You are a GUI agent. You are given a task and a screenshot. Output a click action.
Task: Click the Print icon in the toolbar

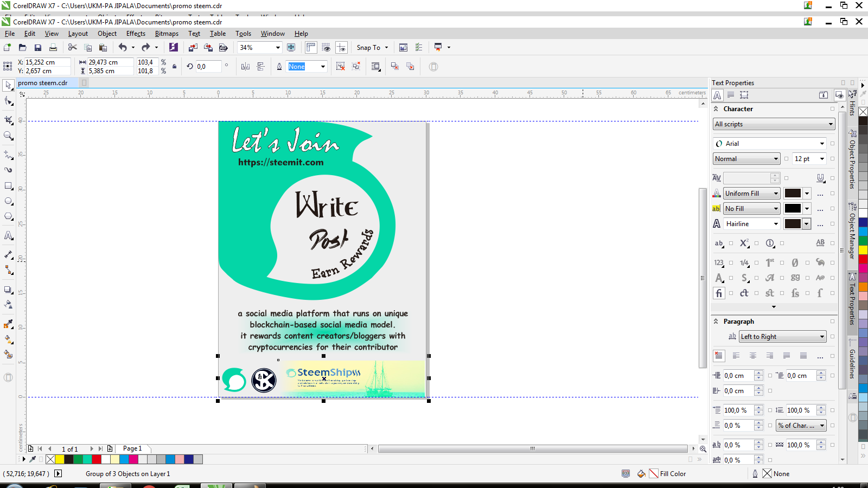(x=53, y=48)
